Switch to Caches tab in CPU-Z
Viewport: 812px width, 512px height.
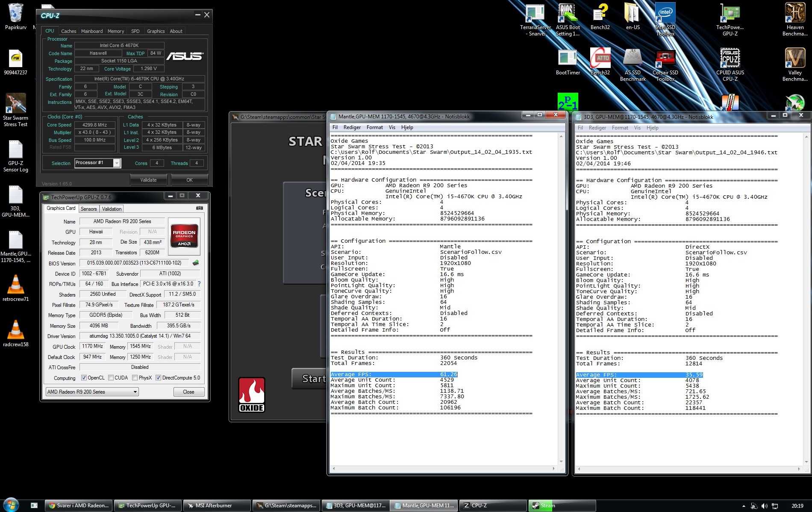[x=68, y=31]
